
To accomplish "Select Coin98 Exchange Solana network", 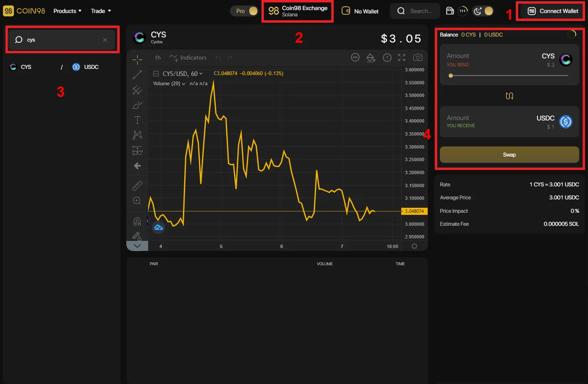I will (298, 11).
